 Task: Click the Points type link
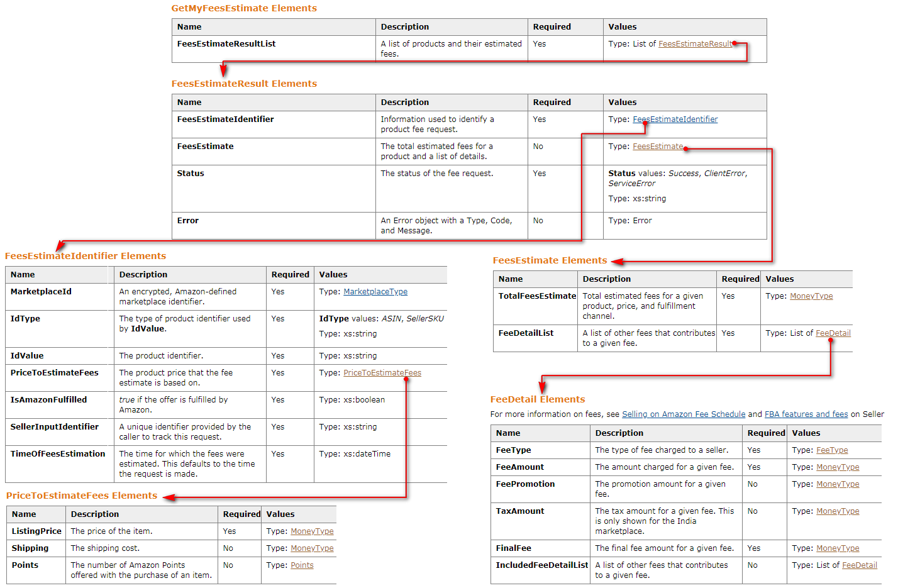coord(302,565)
